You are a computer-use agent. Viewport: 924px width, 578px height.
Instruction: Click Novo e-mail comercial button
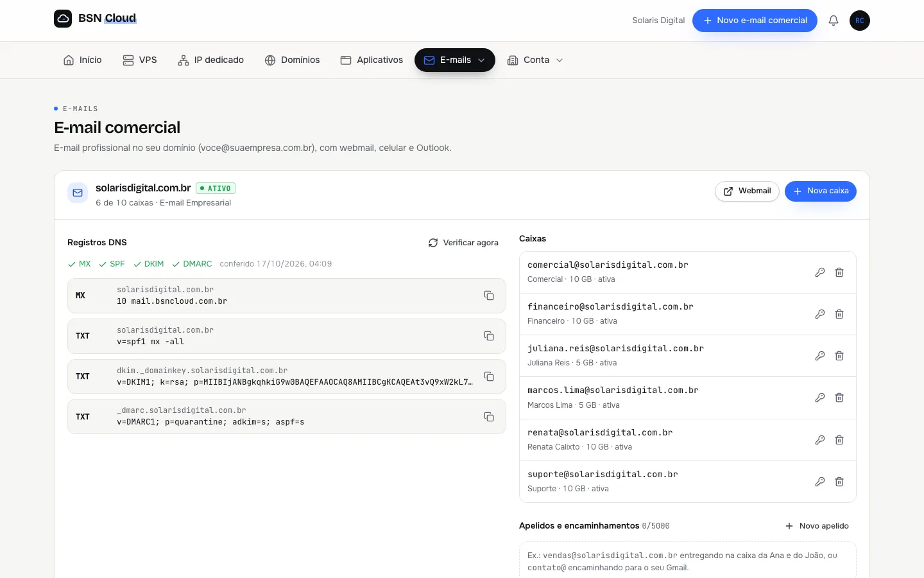755,21
